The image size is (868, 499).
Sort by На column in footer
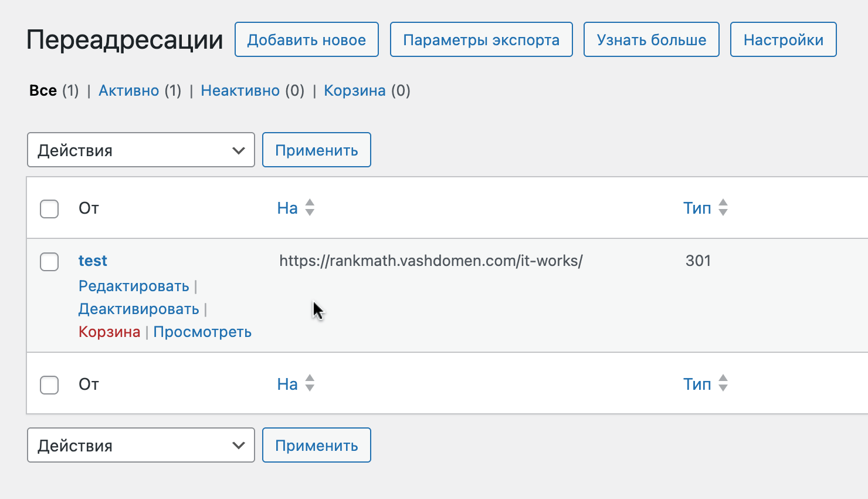(x=287, y=384)
